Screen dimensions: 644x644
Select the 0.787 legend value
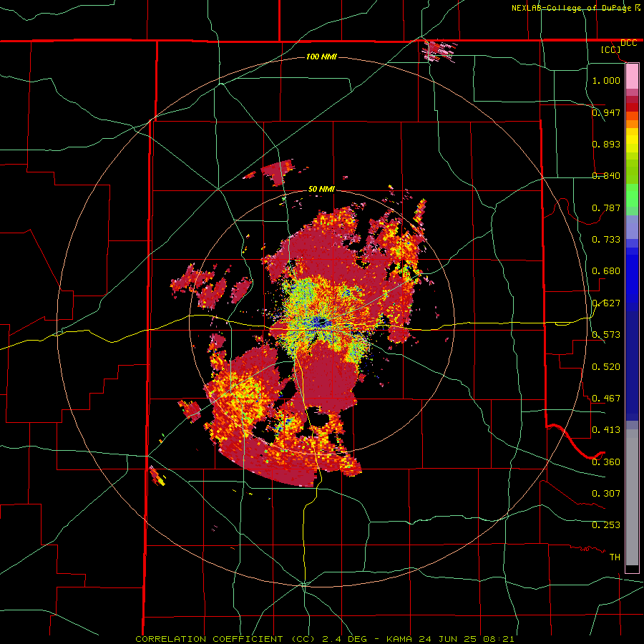606,208
